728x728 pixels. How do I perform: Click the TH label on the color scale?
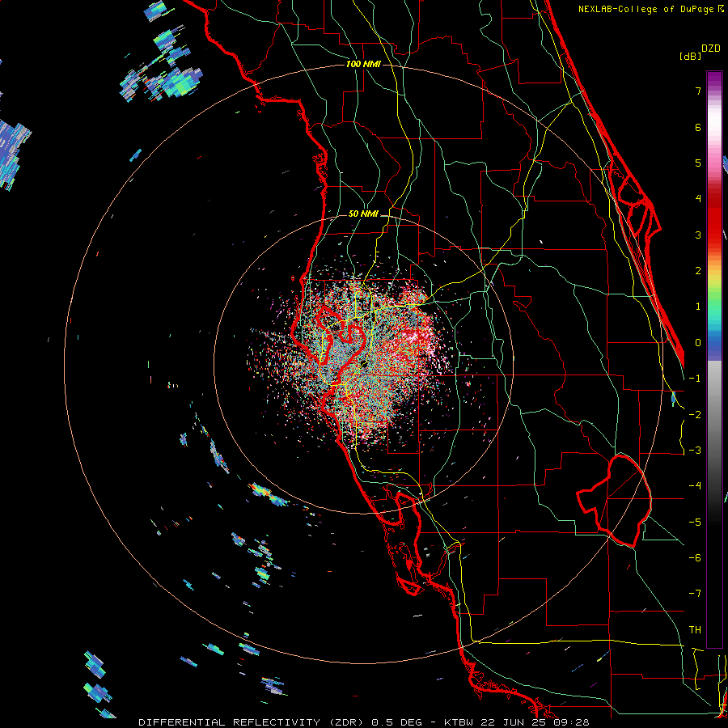[695, 630]
